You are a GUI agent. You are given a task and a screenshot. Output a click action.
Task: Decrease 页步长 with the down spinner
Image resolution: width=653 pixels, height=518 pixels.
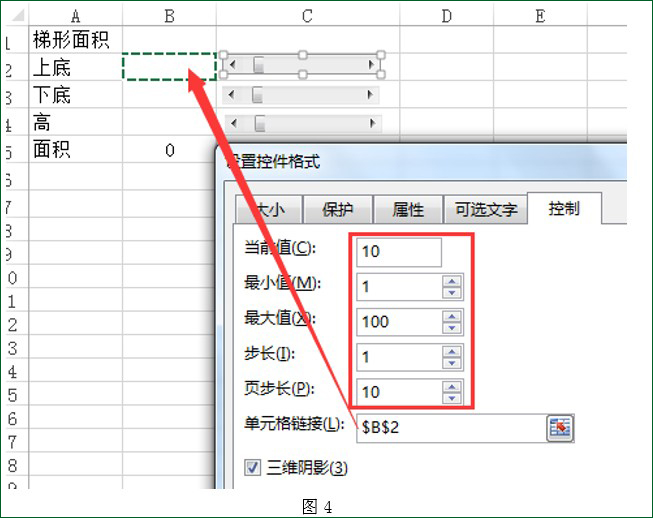(452, 398)
